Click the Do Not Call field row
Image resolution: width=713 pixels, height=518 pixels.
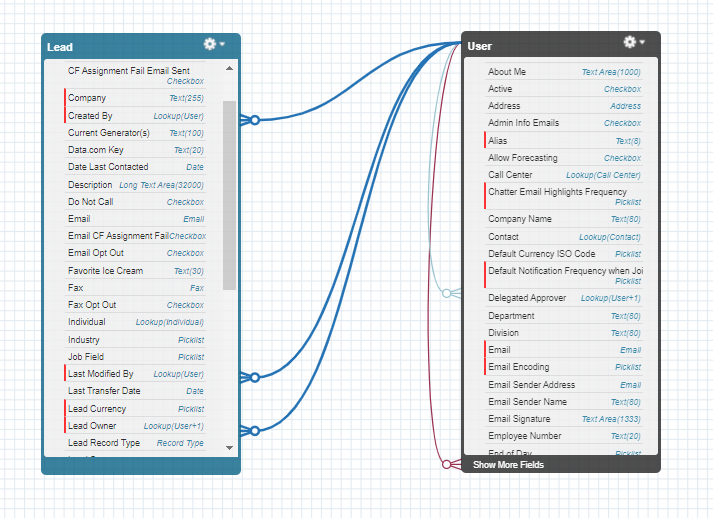(x=135, y=202)
